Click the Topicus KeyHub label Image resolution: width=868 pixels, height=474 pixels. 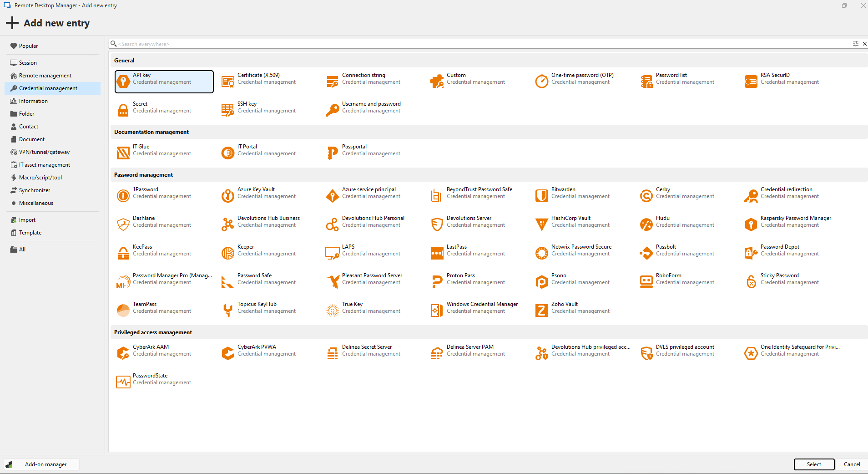[x=257, y=304]
